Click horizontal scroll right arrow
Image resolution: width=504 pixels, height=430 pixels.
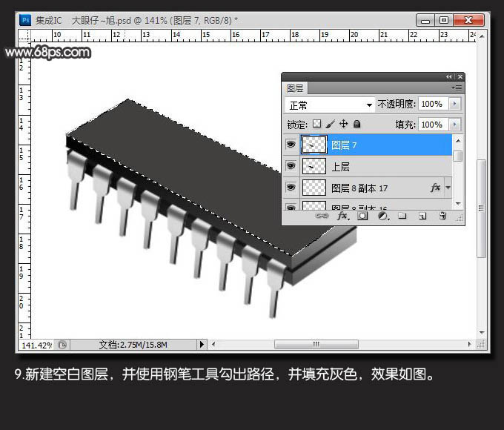point(469,345)
